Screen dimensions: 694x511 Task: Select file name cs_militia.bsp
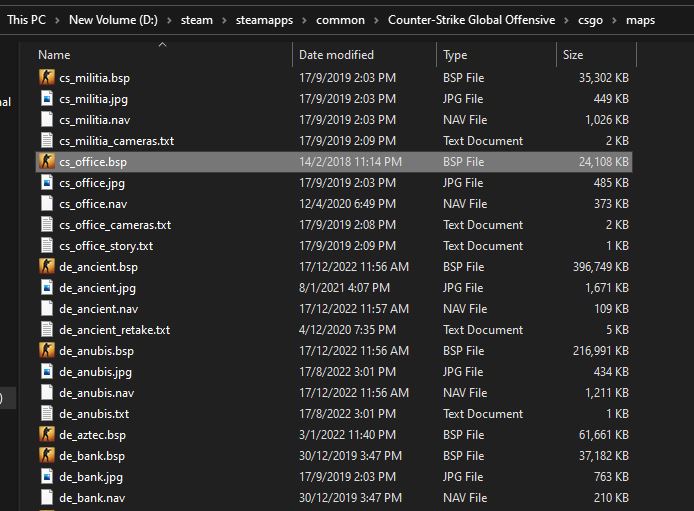click(x=95, y=78)
